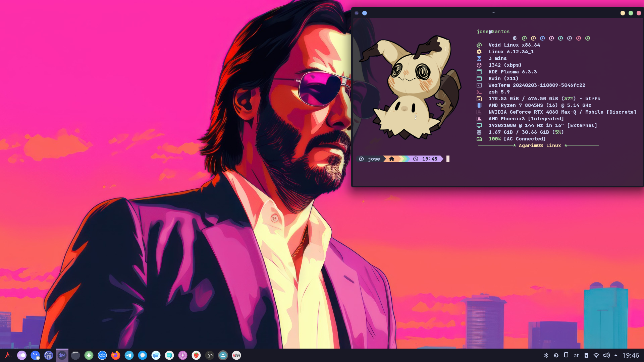Click the '1.67 GiB / 30.66 GiB' memory line
The width and height of the screenshot is (644, 362).
point(526,132)
